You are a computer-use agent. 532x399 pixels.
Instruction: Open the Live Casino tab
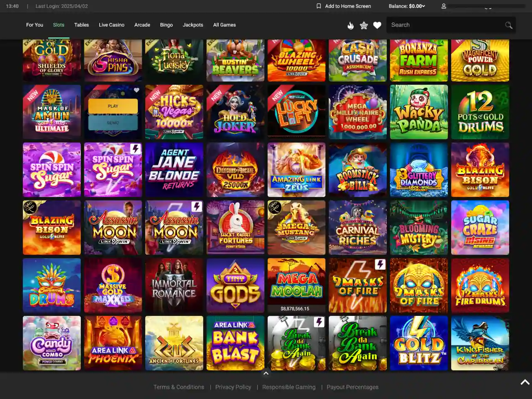click(x=111, y=25)
